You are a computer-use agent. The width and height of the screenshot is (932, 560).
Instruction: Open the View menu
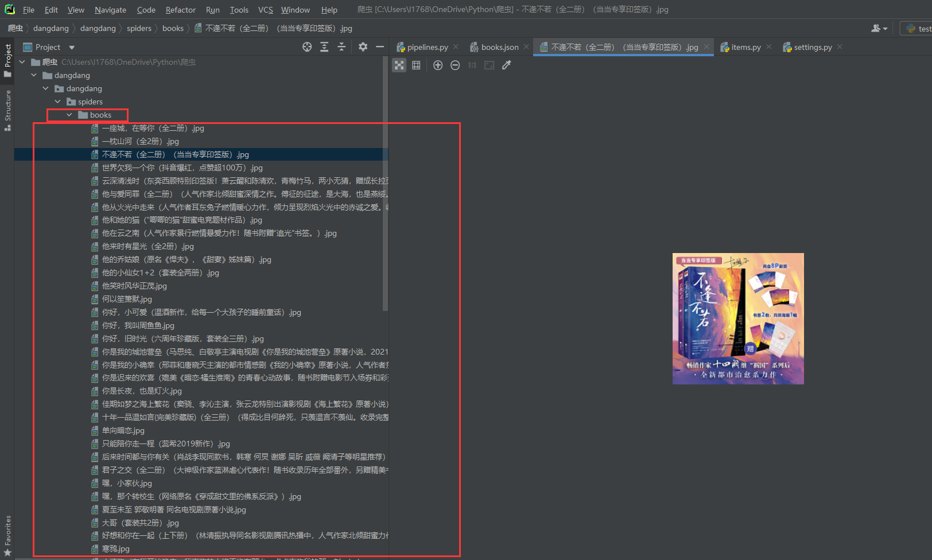[76, 10]
